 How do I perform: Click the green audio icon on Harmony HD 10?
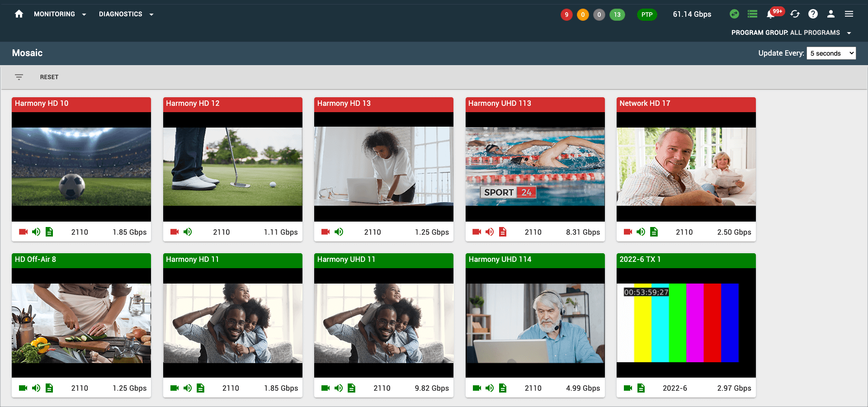[x=36, y=232]
